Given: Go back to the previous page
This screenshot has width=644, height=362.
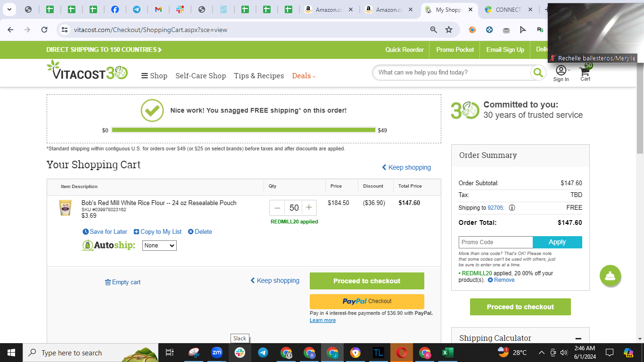Looking at the screenshot, I should (x=10, y=30).
